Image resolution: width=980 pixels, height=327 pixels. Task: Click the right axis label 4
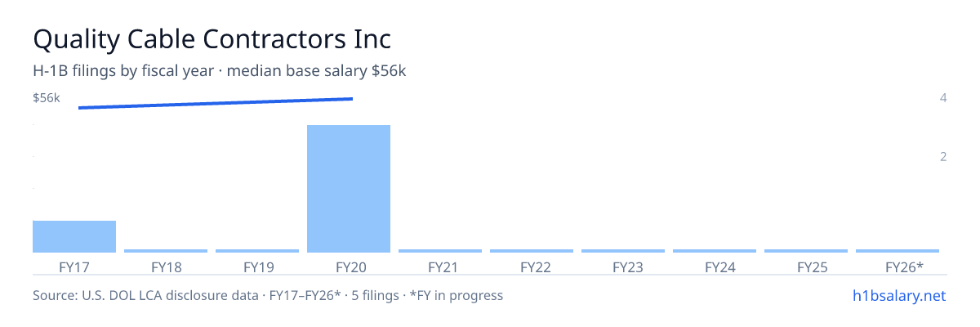(x=943, y=98)
